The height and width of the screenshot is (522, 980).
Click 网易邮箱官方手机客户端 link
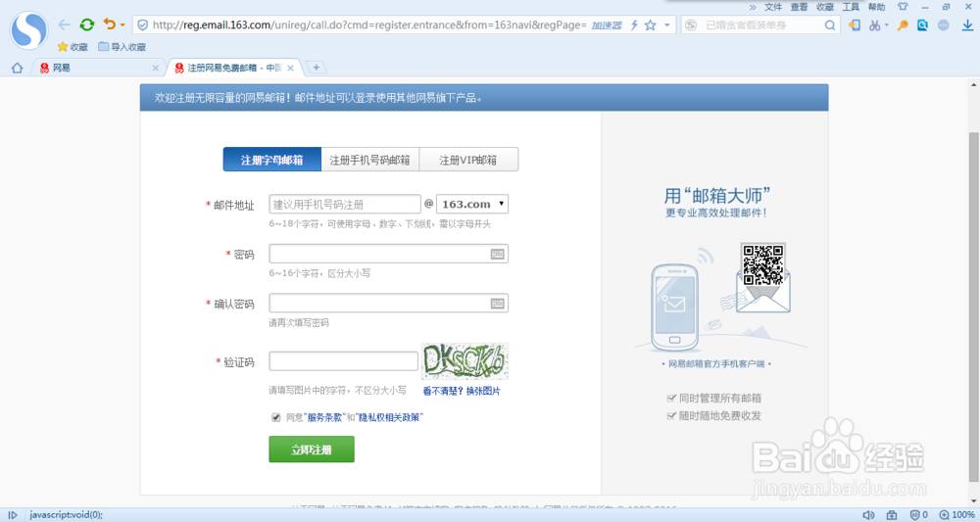pos(716,363)
